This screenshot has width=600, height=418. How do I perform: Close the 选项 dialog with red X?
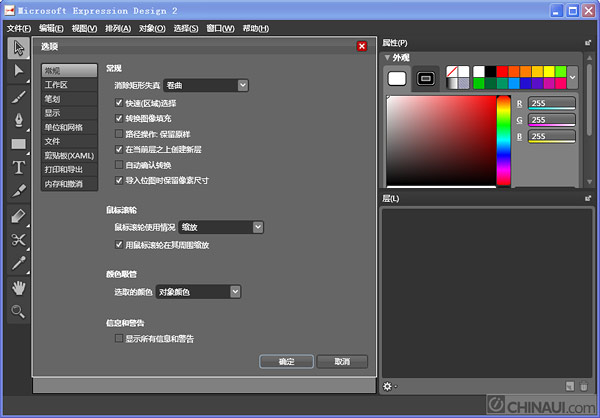362,46
